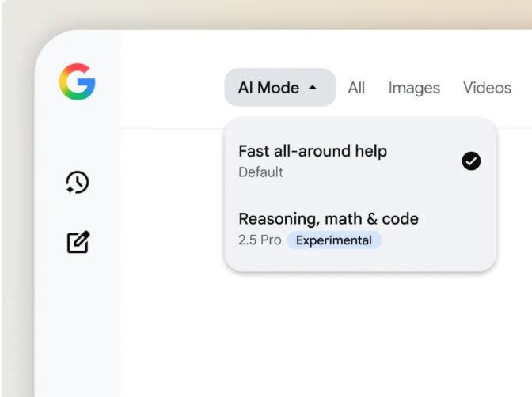Screen dimensions: 532x397
Task: Click the Google logo
Action: [x=77, y=81]
